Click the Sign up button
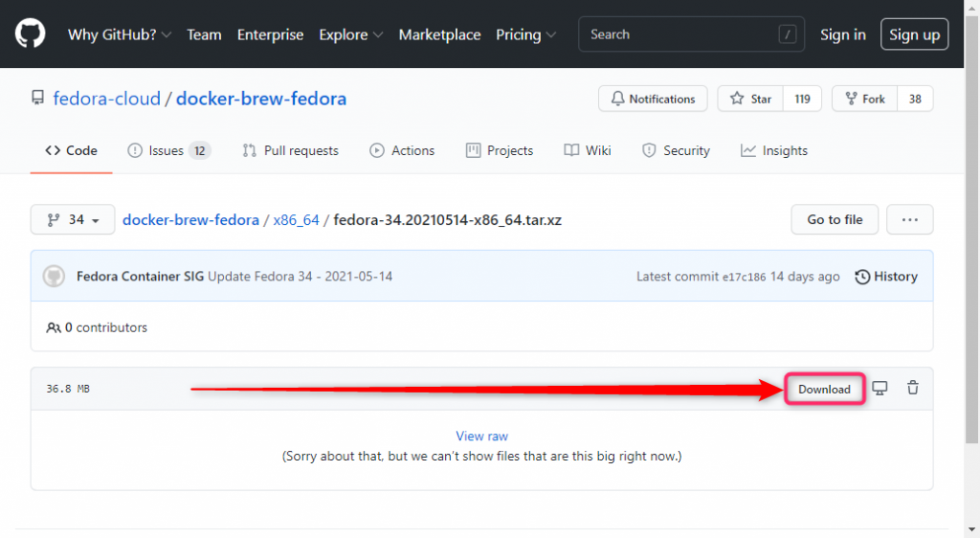Viewport: 980px width, 538px height. (914, 34)
